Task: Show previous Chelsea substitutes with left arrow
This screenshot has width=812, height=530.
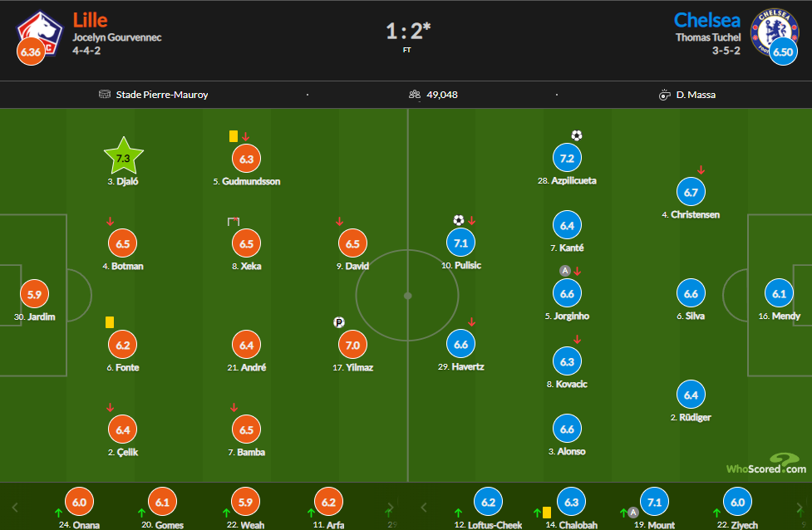Action: [424, 507]
